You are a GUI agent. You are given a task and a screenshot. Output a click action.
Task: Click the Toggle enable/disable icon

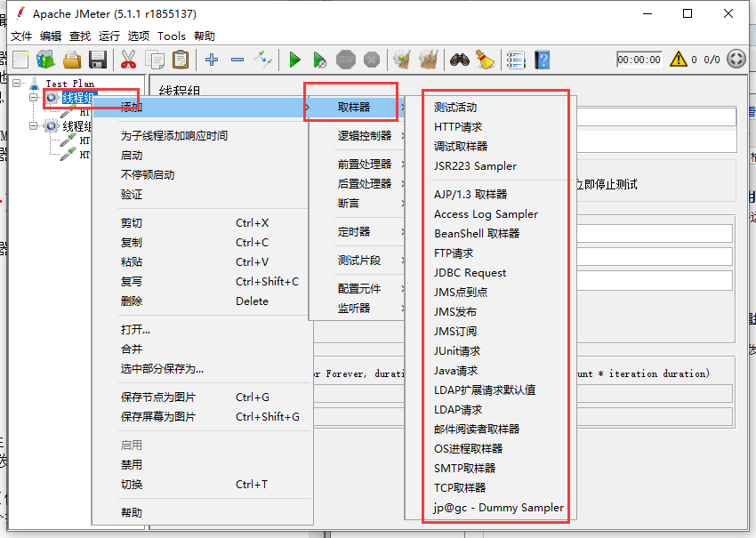263,60
